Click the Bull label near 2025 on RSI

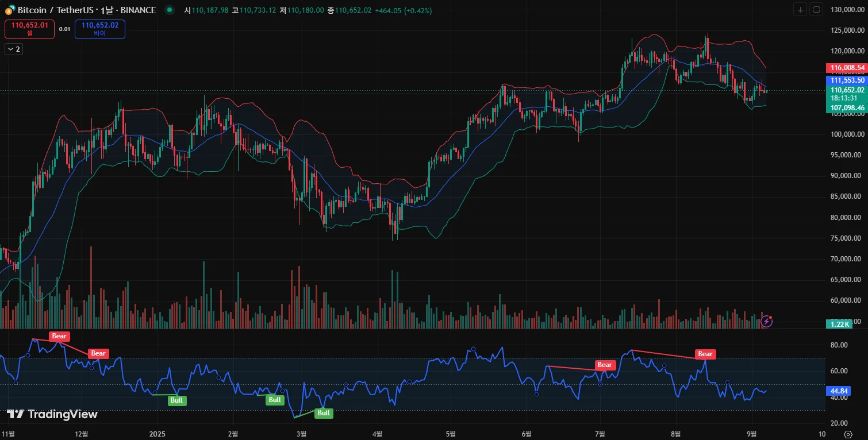point(177,400)
